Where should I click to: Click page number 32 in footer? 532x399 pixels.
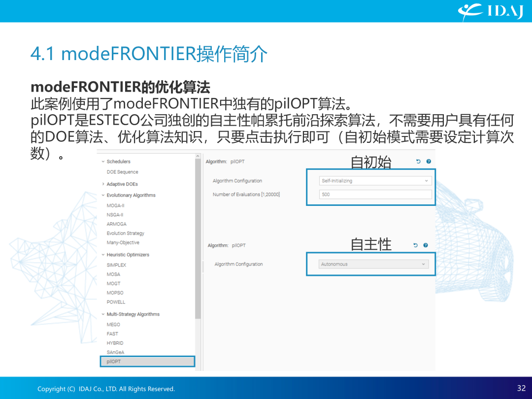click(x=522, y=388)
